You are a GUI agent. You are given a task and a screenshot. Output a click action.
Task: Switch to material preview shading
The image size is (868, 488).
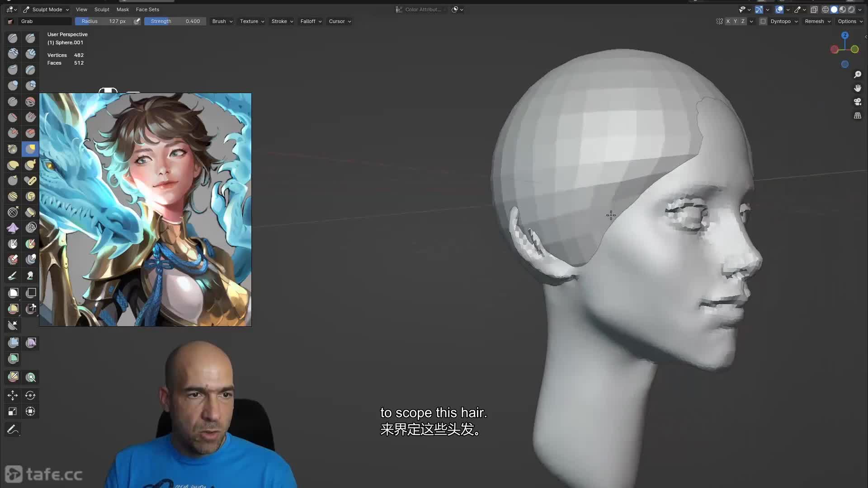[x=843, y=9]
